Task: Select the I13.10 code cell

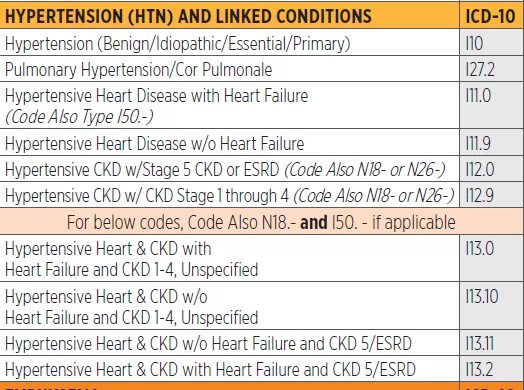Action: (x=492, y=305)
